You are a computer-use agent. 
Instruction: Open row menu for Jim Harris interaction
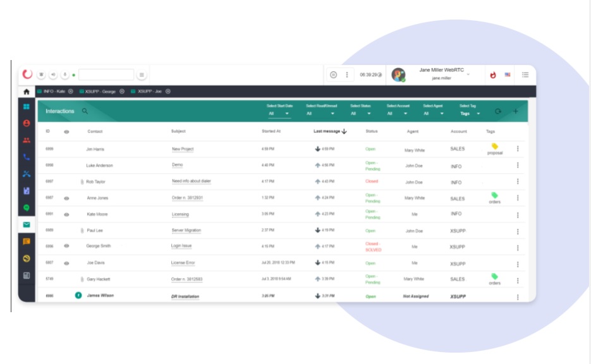[x=518, y=149]
